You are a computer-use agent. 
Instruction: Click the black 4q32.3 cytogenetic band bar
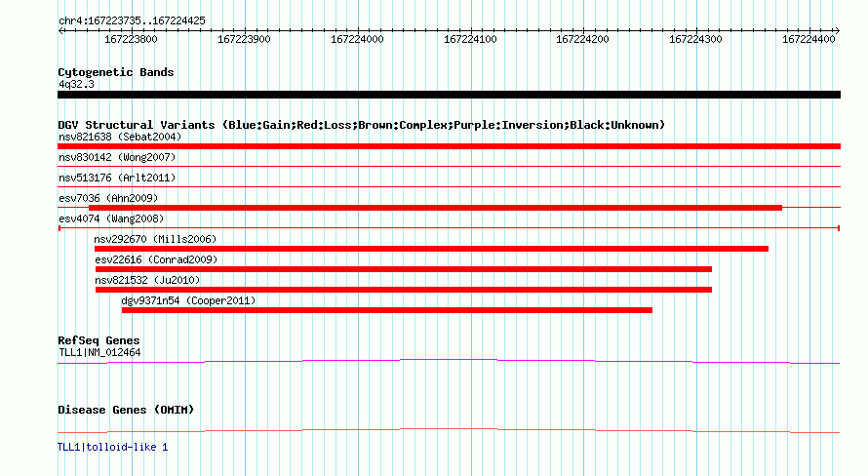[x=449, y=95]
